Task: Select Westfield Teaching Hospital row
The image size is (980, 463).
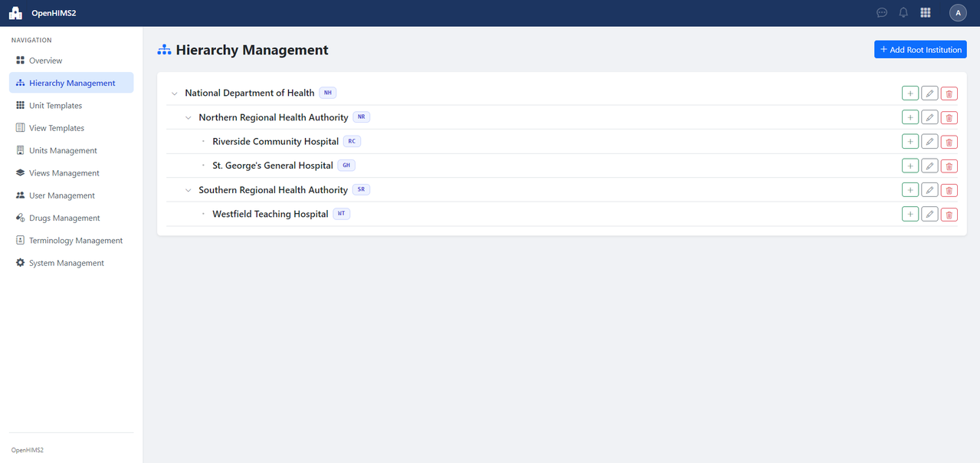Action: tap(562, 214)
